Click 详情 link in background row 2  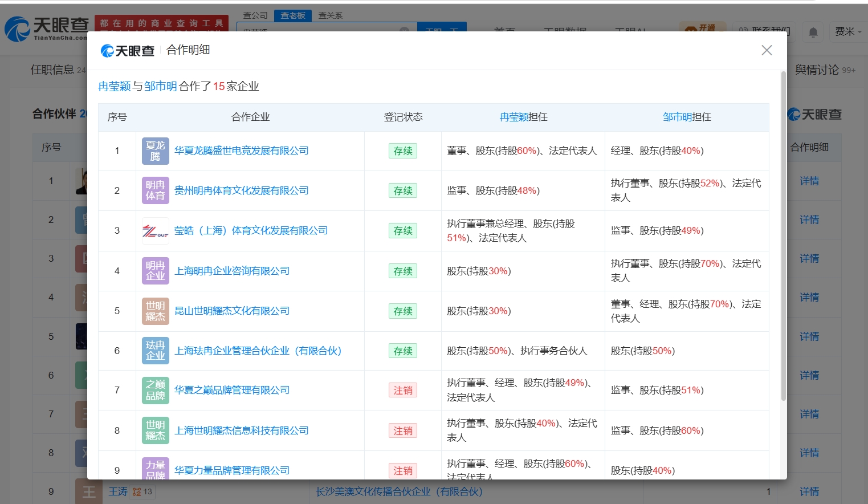coord(809,220)
